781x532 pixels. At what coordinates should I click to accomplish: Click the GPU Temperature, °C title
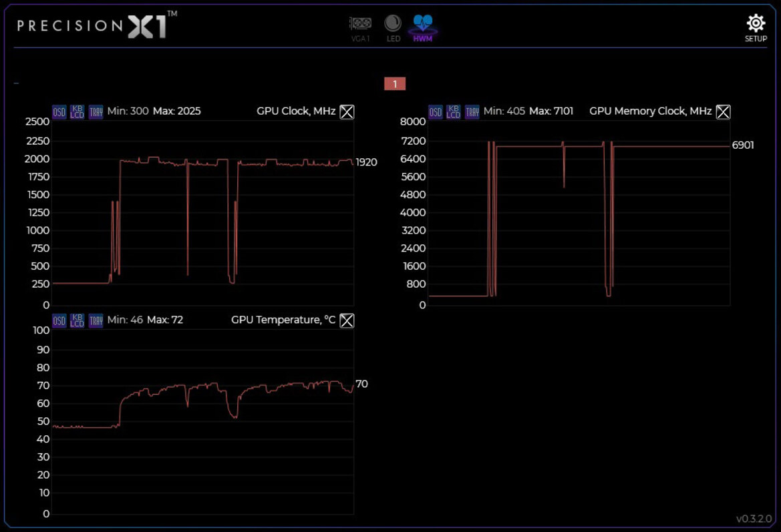coord(283,320)
